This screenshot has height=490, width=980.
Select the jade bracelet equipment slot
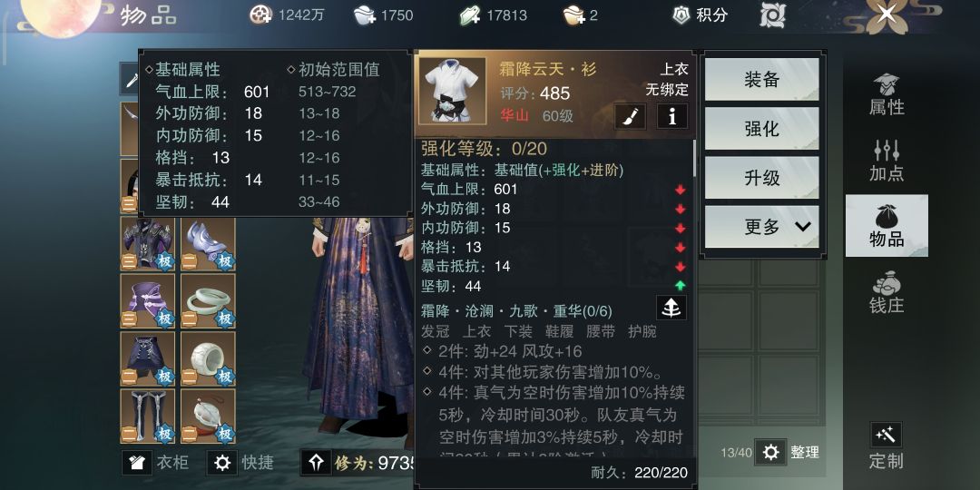[x=208, y=300]
